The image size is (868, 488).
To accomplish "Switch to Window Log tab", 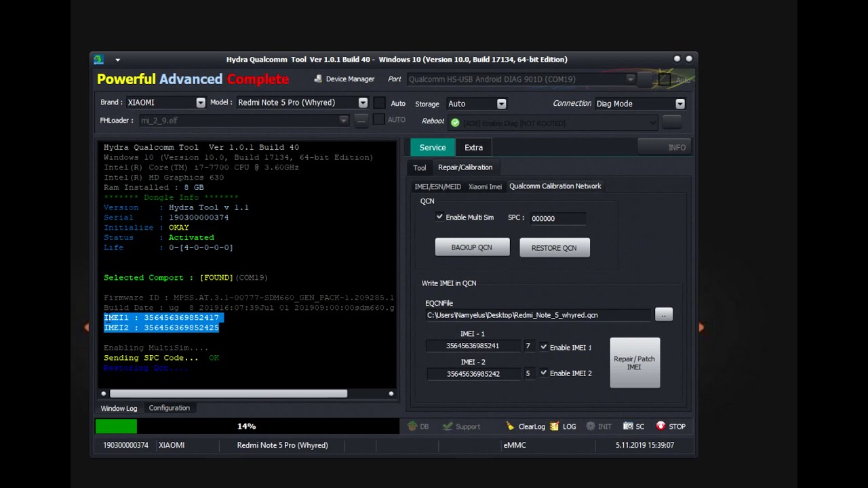I will (x=119, y=408).
